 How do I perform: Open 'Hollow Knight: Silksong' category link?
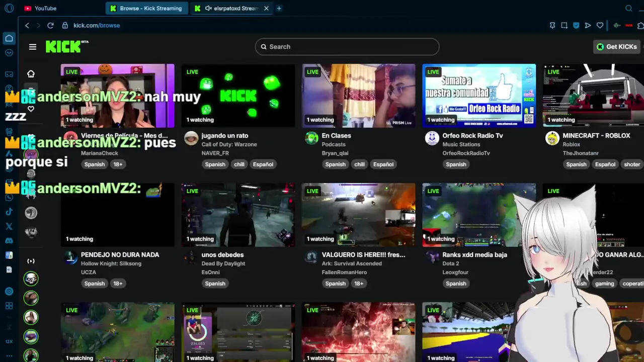[111, 263]
